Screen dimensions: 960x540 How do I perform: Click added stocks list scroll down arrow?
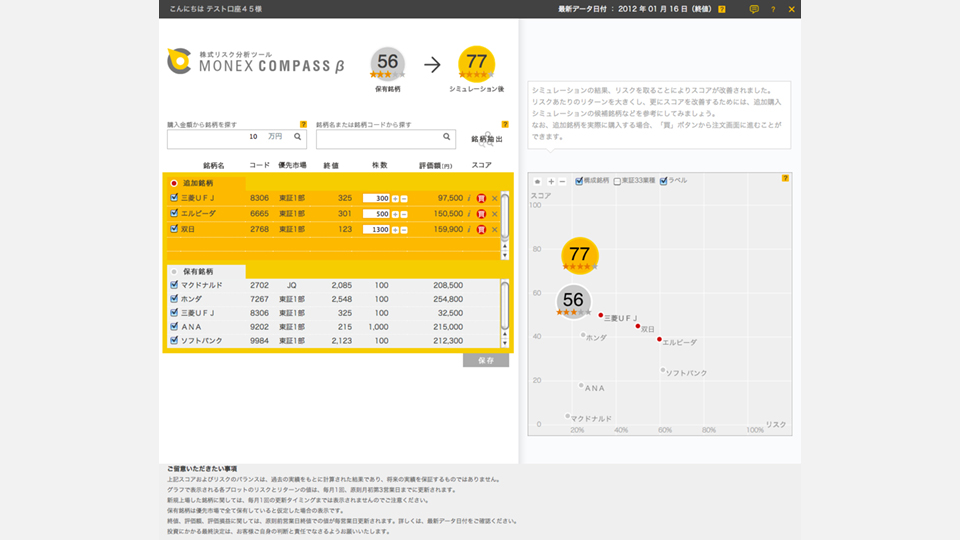(x=505, y=255)
